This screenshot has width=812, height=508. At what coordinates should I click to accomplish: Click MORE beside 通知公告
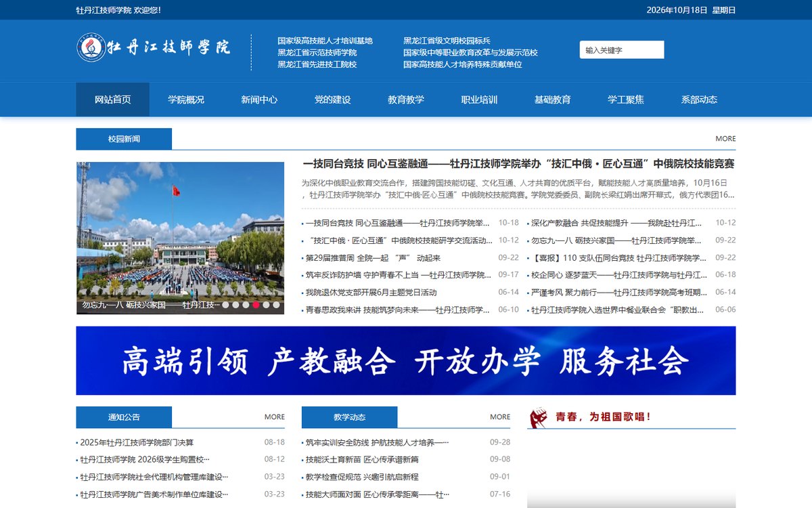point(274,417)
